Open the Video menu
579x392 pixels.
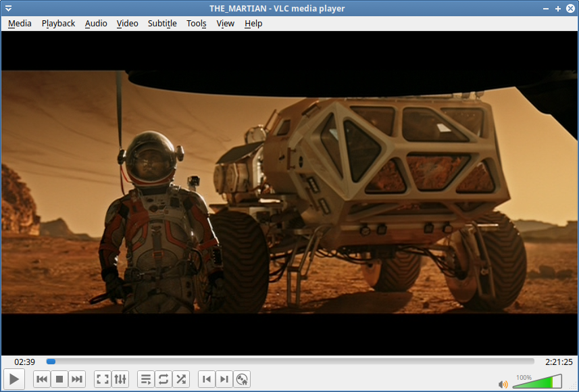[128, 23]
